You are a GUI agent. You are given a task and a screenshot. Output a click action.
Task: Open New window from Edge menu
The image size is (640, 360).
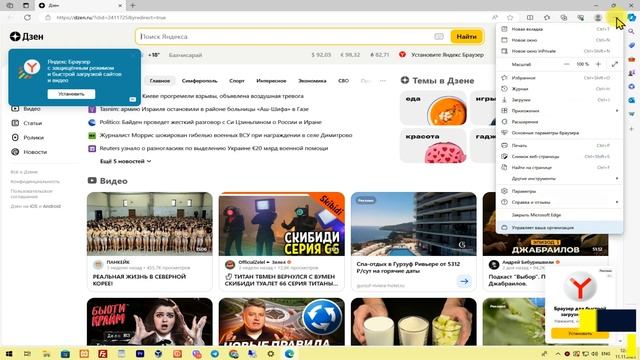tap(559, 40)
